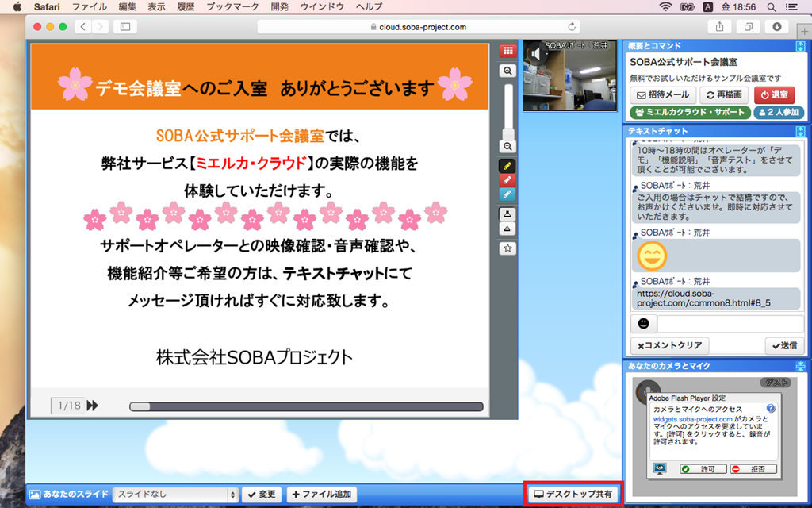The height and width of the screenshot is (508, 812).
Task: Zoom out of the slide
Action: (507, 147)
